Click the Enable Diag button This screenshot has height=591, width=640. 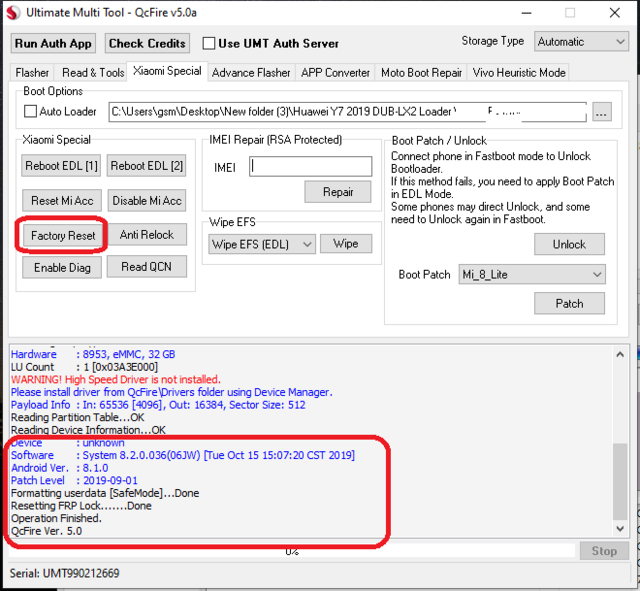62,267
